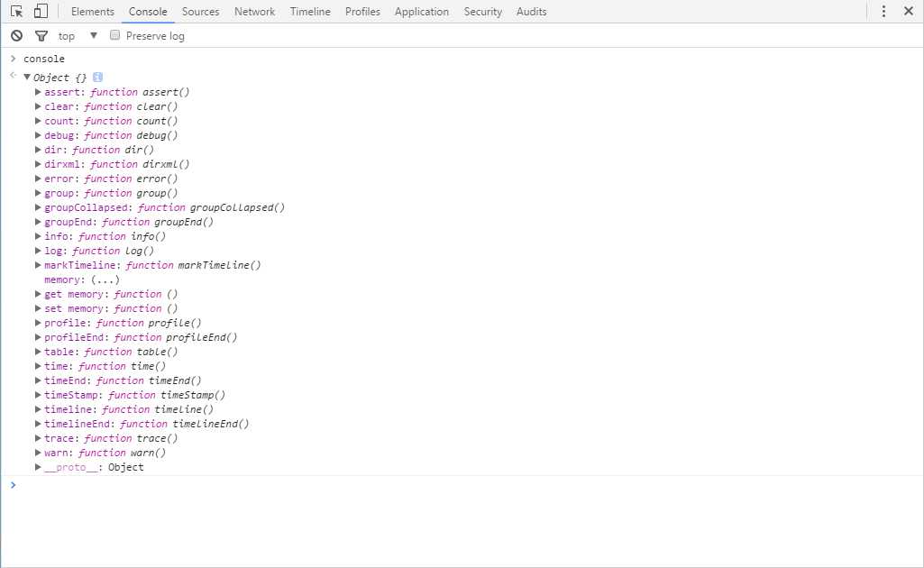Image resolution: width=924 pixels, height=568 pixels.
Task: Expand the timelineEnd function entry
Action: pos(38,424)
